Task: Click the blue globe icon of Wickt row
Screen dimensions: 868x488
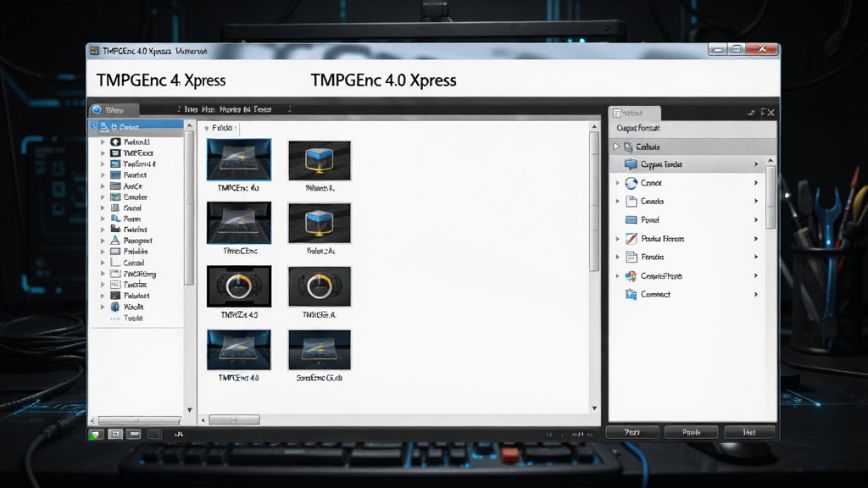Action: (115, 307)
